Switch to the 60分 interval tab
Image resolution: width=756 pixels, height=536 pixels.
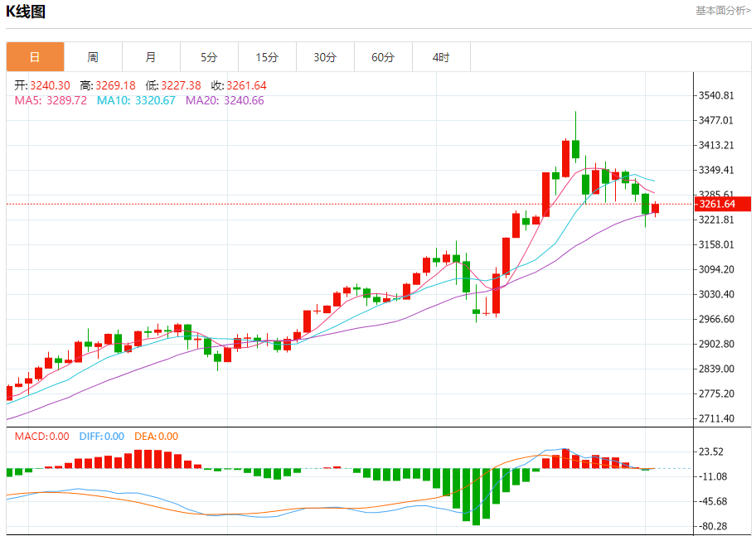pos(383,57)
